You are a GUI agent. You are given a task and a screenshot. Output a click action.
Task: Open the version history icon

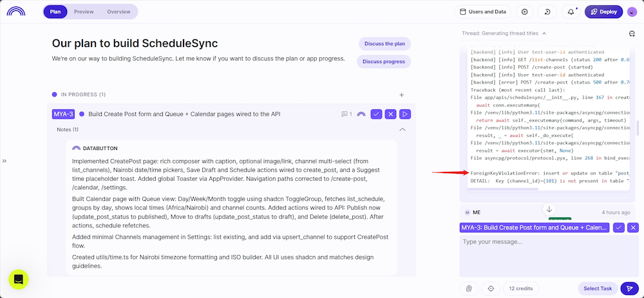coord(547,12)
